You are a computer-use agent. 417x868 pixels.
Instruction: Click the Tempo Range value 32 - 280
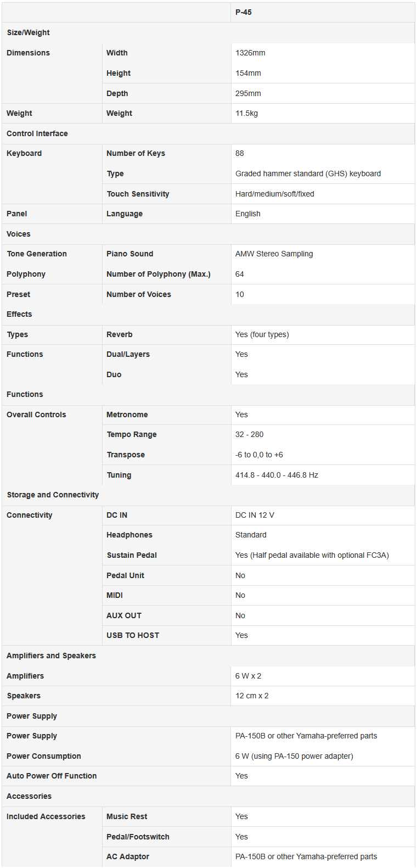tap(249, 434)
